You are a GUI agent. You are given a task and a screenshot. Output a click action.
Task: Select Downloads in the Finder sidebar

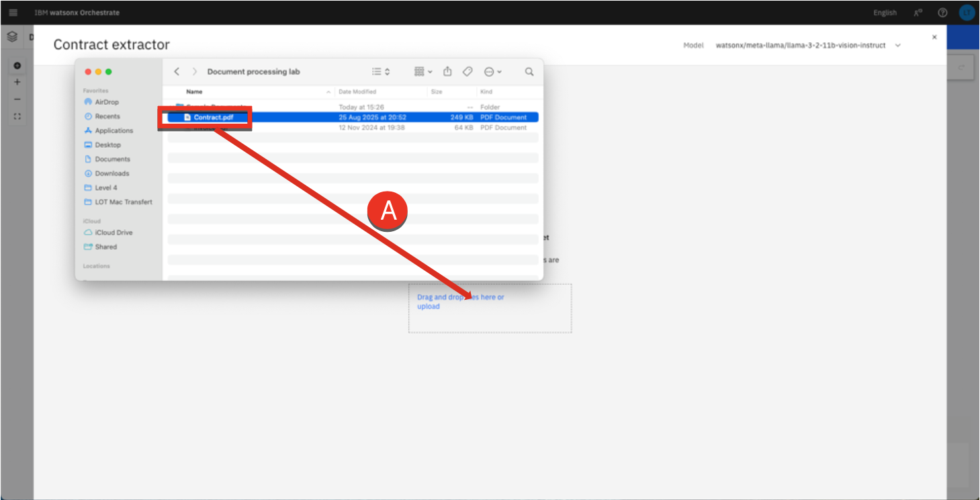[112, 173]
